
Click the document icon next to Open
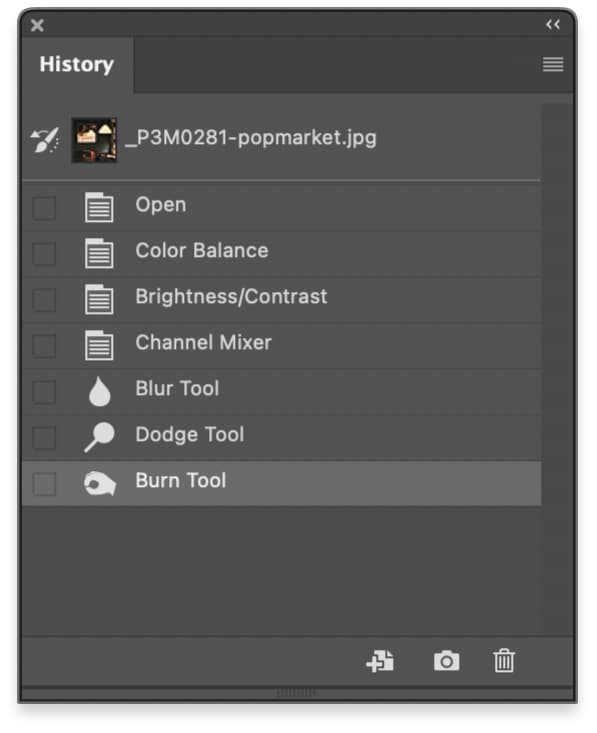point(99,207)
